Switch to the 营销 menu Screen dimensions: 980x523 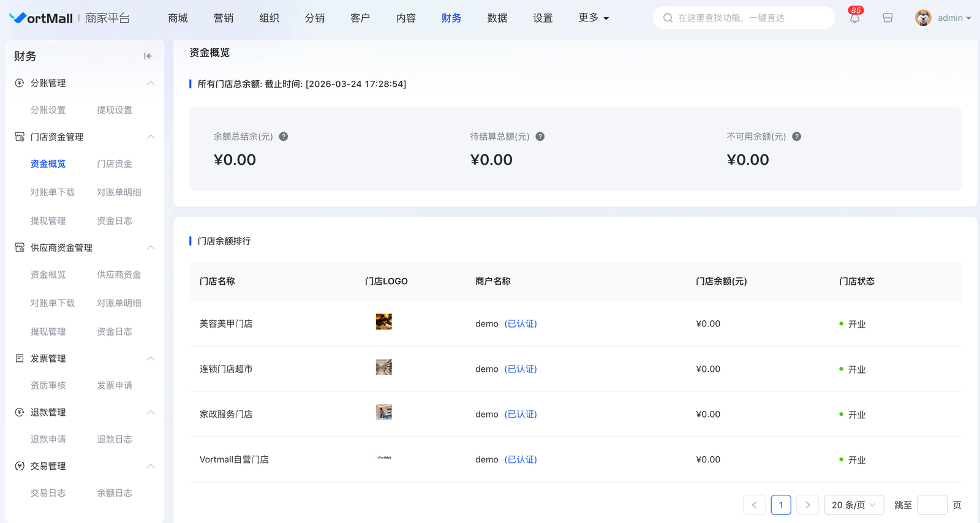click(x=224, y=18)
